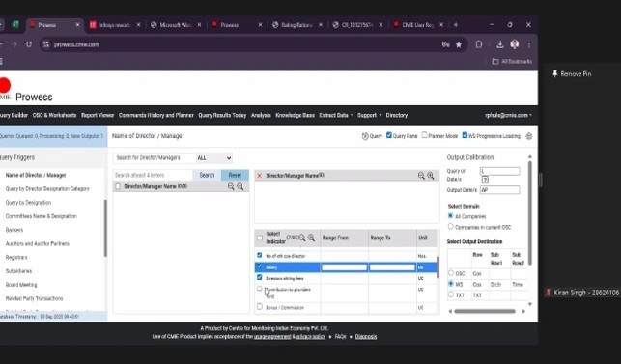This screenshot has width=621, height=364.
Task: Open the Report Viewer menu
Action: pyautogui.click(x=98, y=115)
